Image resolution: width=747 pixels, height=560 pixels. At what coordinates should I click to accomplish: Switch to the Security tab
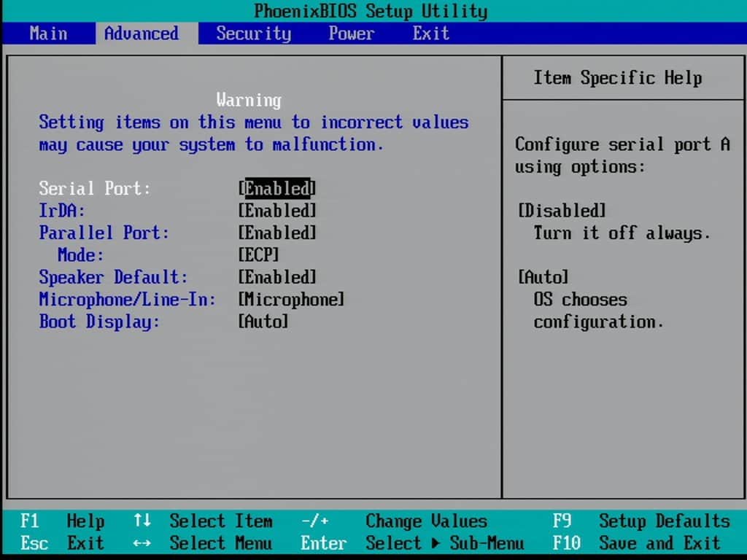click(x=253, y=34)
